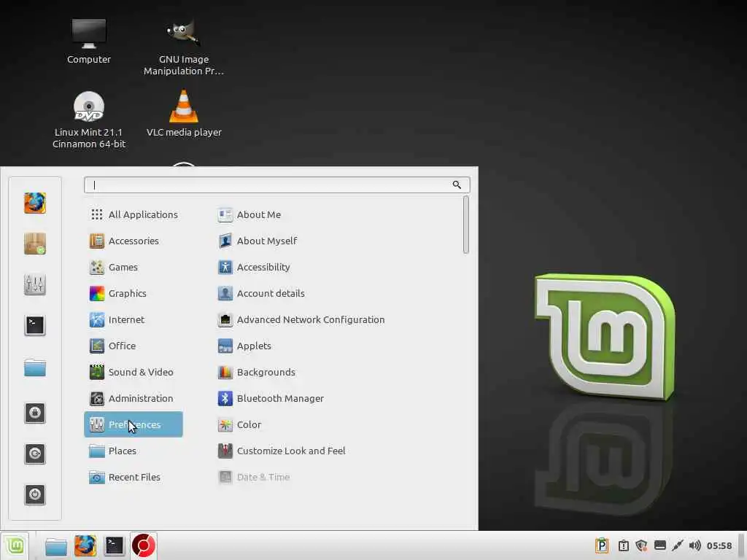Open Account details
Image resolution: width=747 pixels, height=560 pixels.
261,293
